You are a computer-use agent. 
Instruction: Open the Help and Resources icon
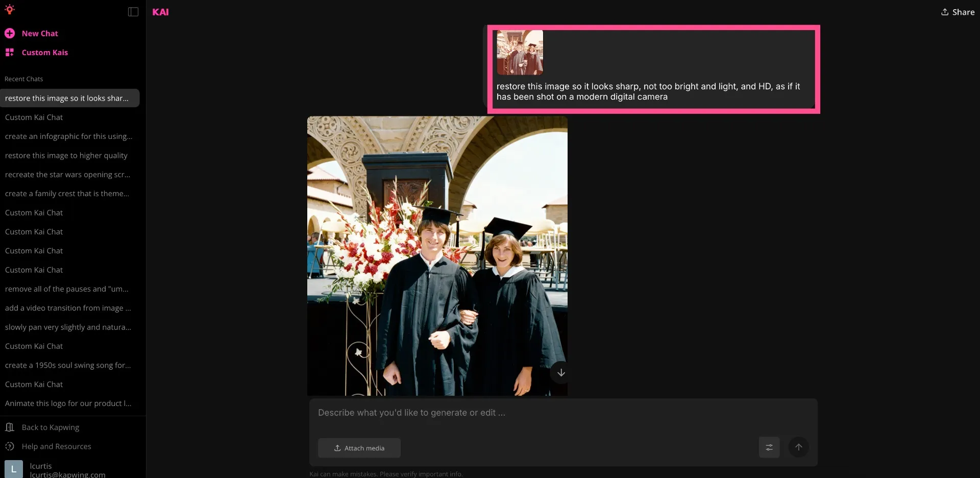click(x=10, y=446)
